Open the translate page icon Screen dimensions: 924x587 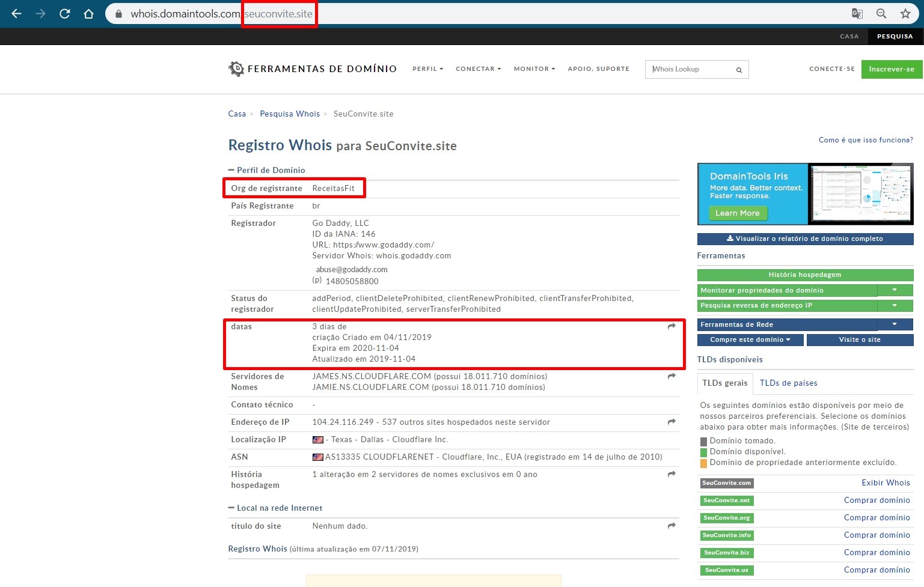857,13
